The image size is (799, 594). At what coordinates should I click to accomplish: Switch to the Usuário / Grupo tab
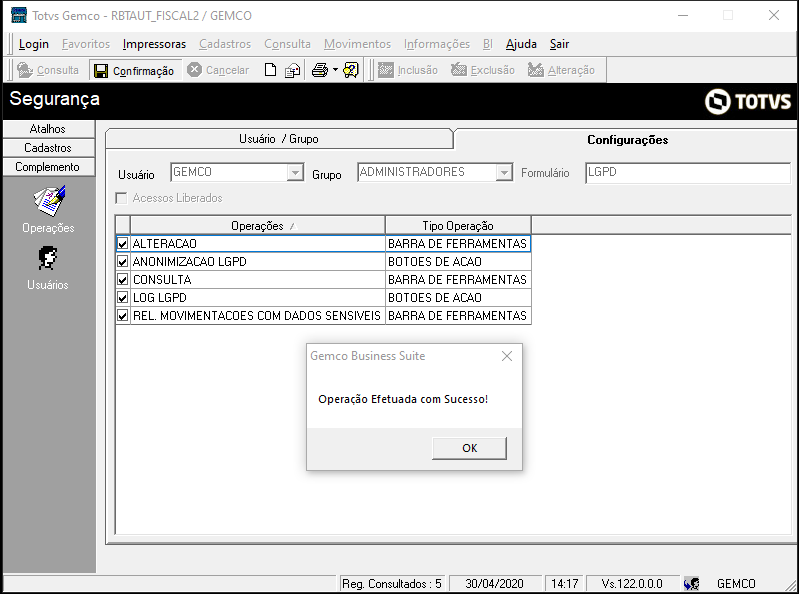279,139
